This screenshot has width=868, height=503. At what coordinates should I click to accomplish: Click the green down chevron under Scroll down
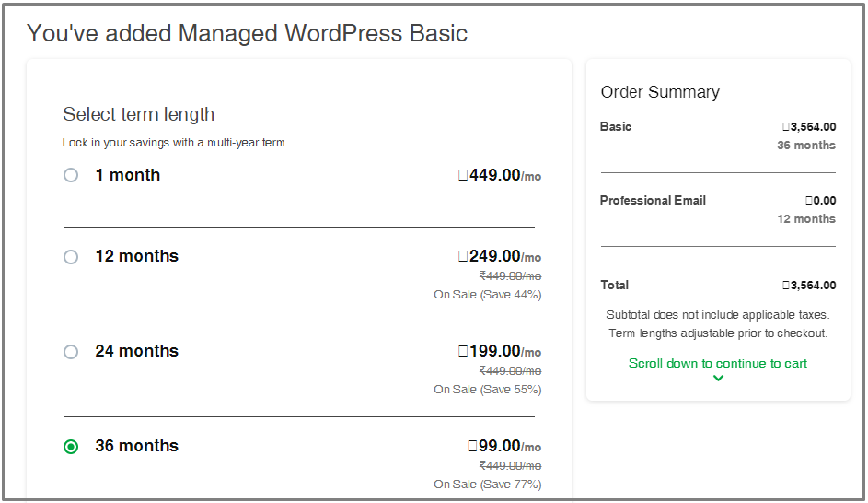point(718,379)
